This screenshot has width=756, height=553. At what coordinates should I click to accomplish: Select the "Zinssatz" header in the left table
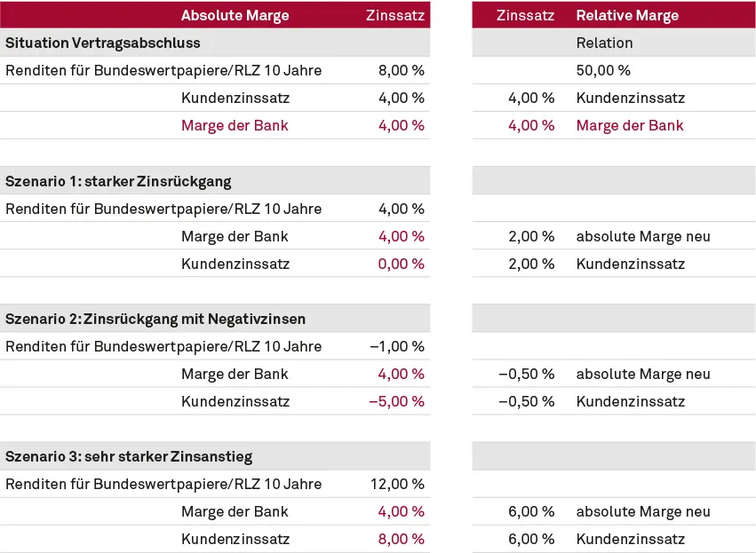395,15
